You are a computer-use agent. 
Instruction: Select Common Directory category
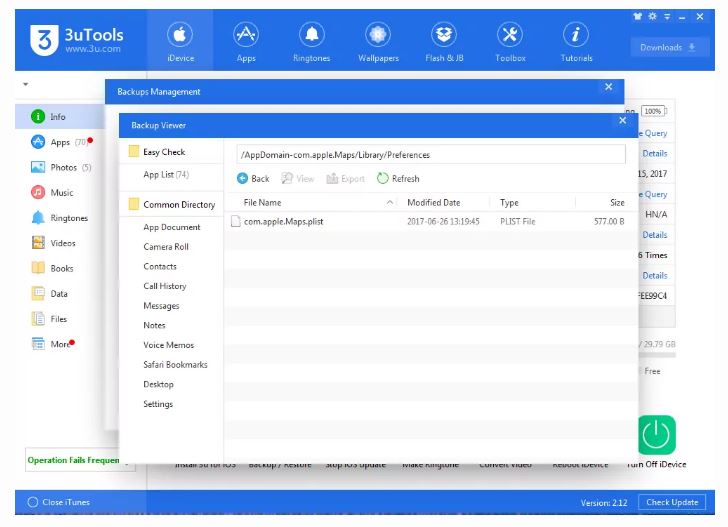click(171, 204)
